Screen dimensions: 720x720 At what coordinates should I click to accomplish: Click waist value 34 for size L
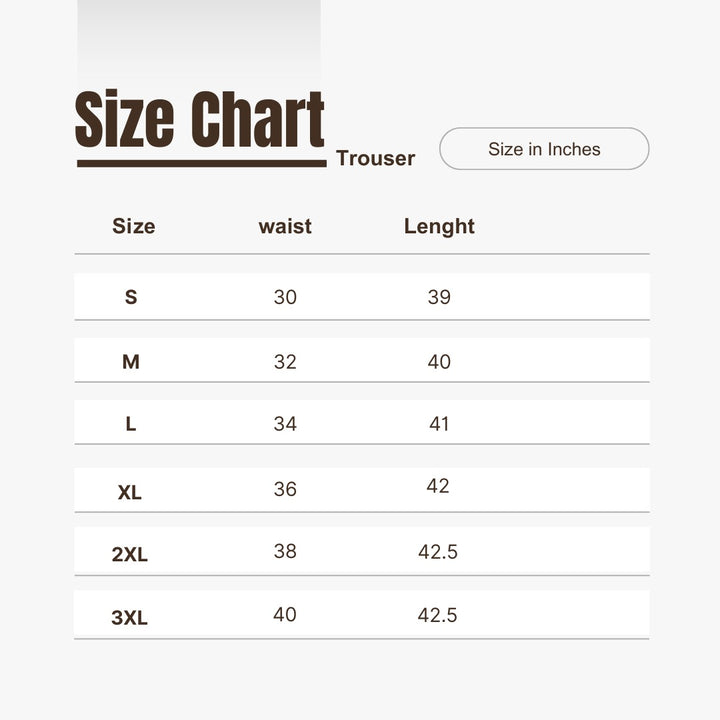(x=285, y=424)
